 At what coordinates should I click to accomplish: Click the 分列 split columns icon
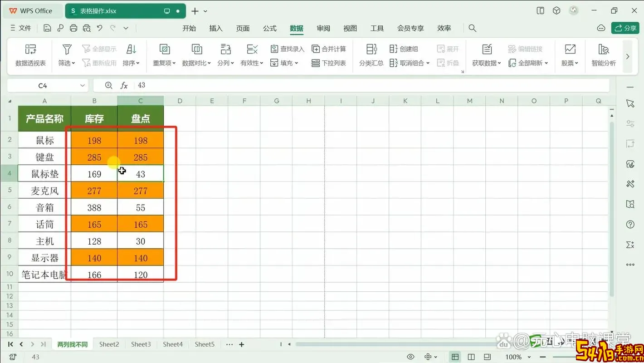click(225, 49)
